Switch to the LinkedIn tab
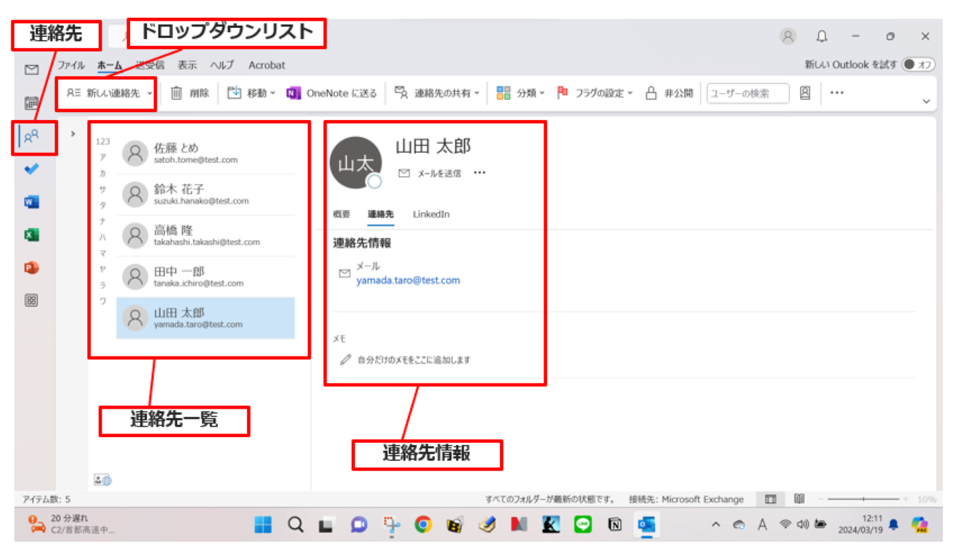 point(431,214)
